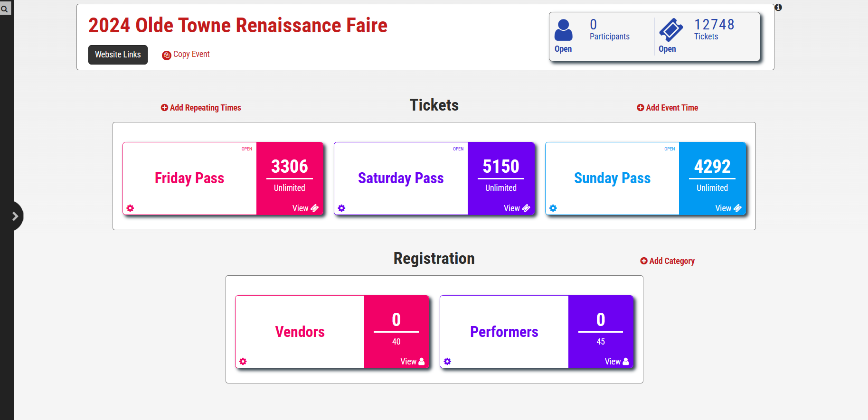Click Add Category in Registration section
Image resolution: width=868 pixels, height=420 pixels.
point(667,261)
